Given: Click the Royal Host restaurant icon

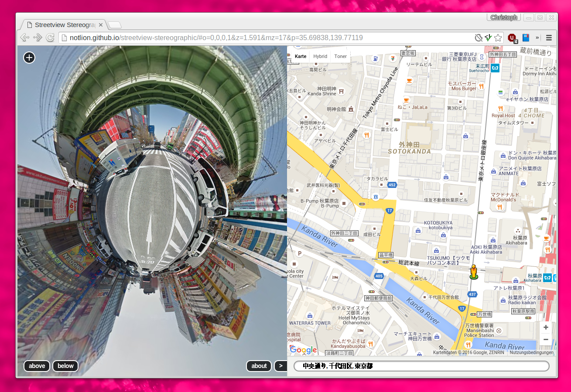Looking at the screenshot, I should [x=500, y=109].
